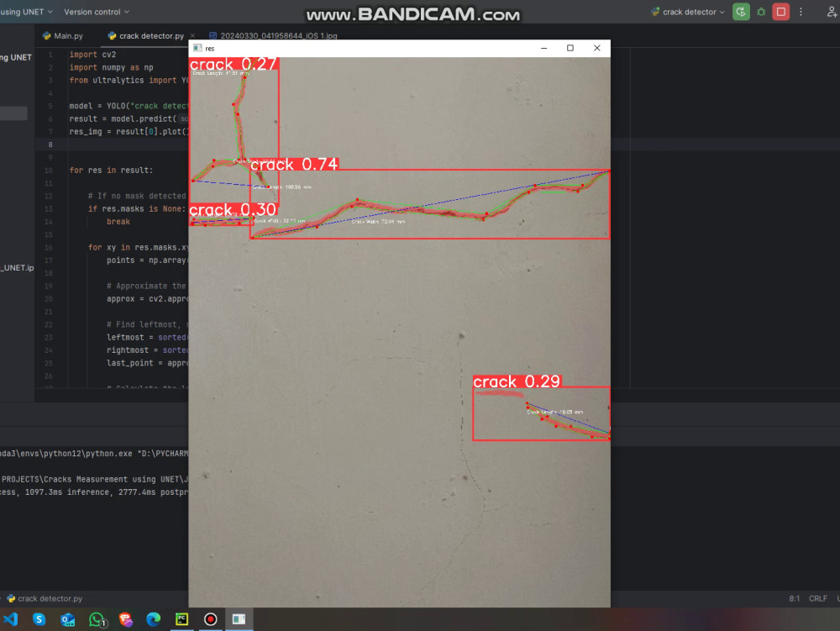This screenshot has width=840, height=631.
Task: Click the '# If no mask detected' comment
Action: [137, 196]
